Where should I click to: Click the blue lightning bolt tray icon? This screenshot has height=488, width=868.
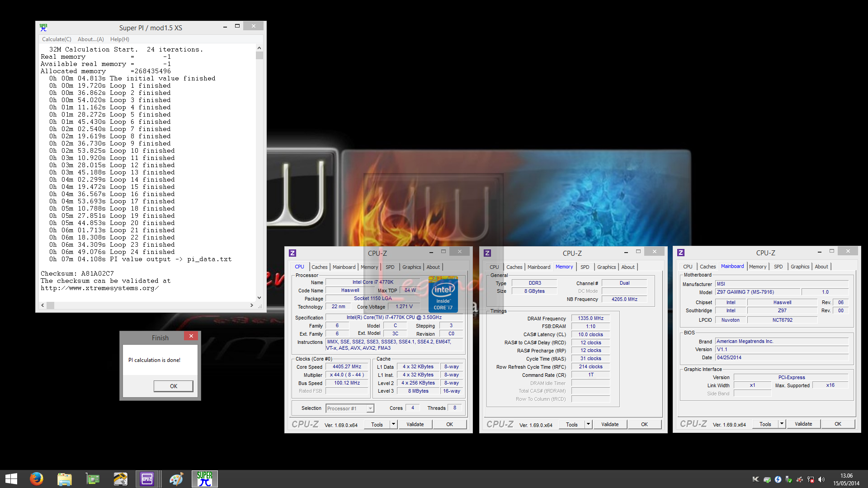(778, 479)
